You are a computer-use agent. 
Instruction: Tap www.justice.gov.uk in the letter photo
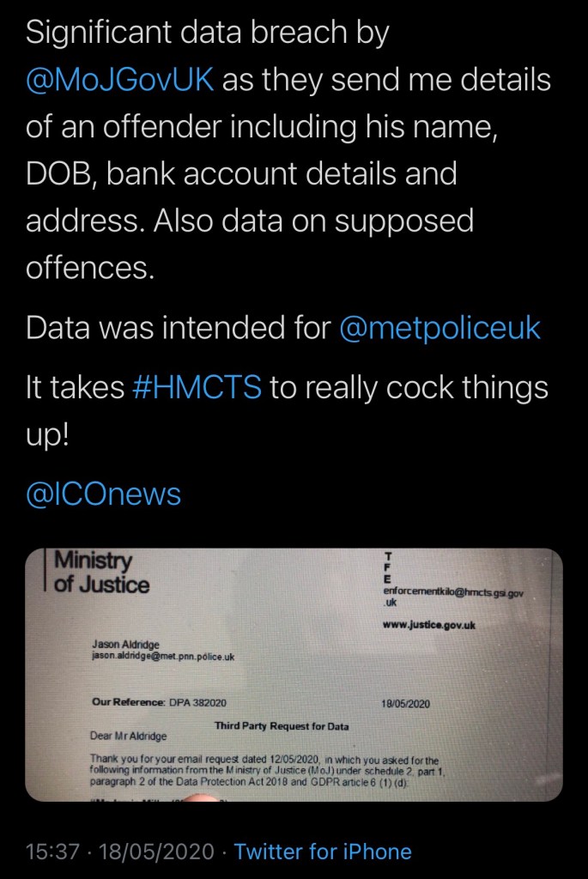429,624
